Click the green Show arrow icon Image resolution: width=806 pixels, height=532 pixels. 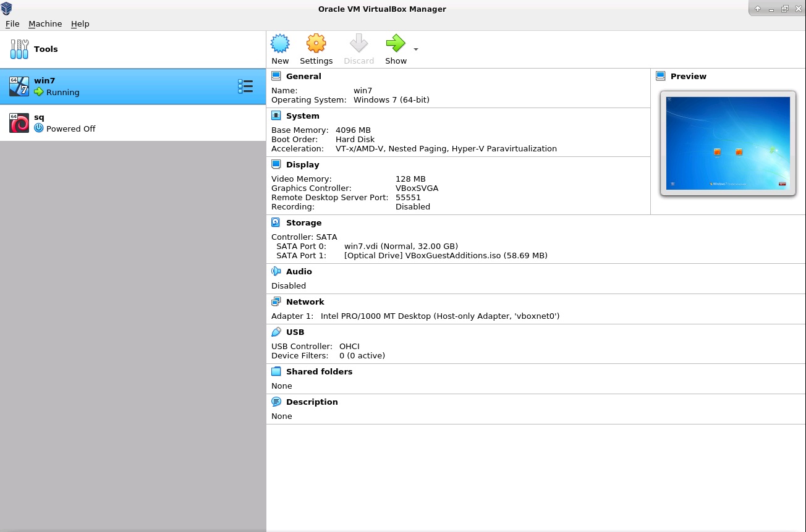396,43
